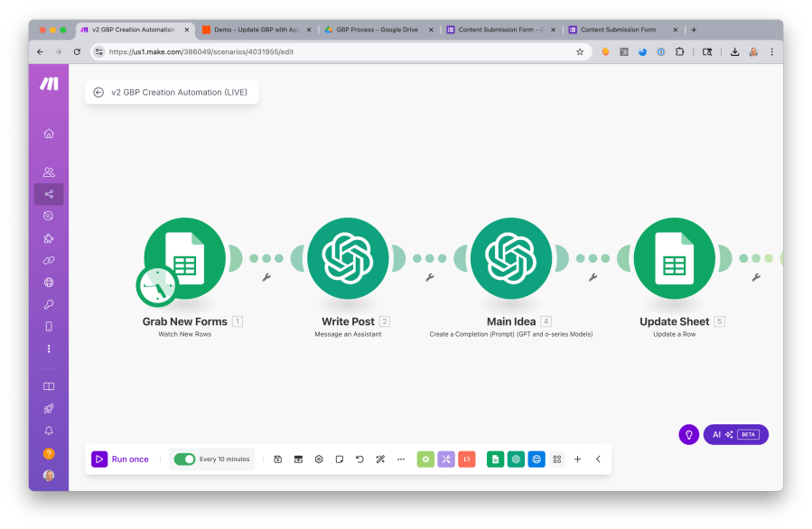Switch to the Content Submission Form tab
Viewport: 812px width, 529px height.
tap(623, 29)
